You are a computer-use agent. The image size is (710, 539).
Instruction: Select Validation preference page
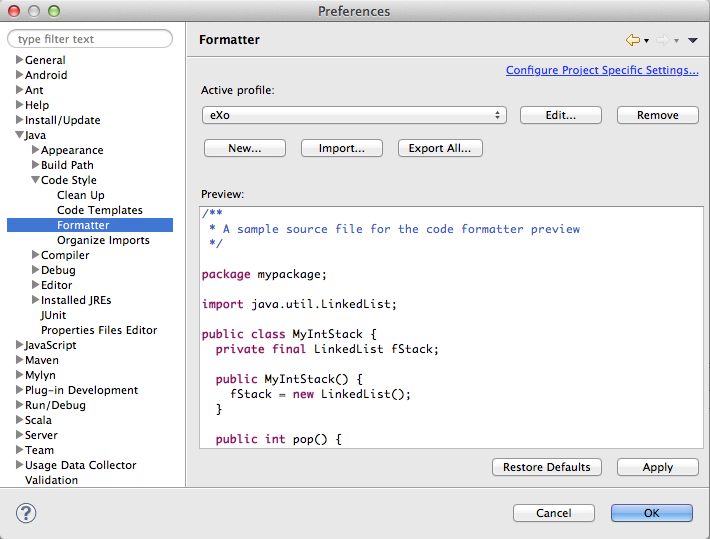(51, 480)
